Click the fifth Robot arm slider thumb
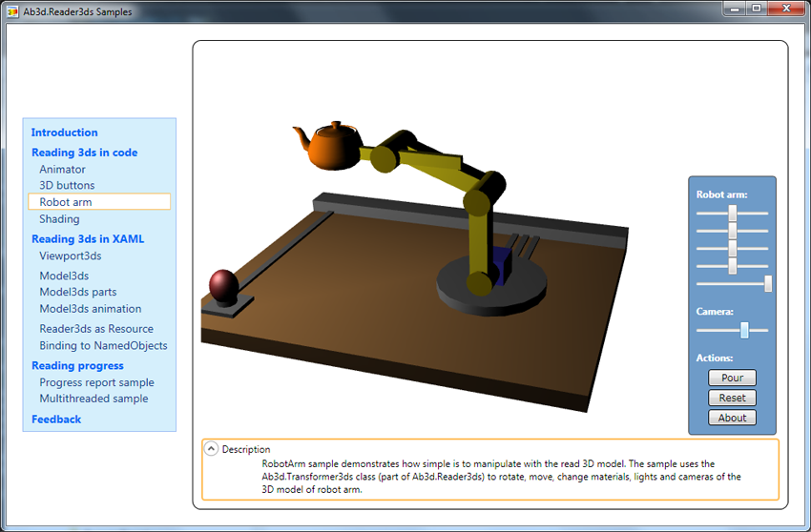The height and width of the screenshot is (532, 811). tap(768, 283)
